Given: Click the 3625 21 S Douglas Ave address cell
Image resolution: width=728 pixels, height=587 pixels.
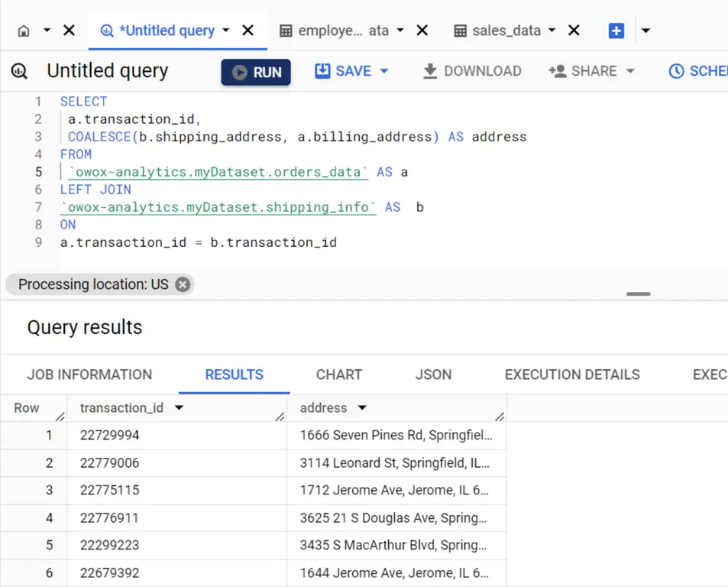Looking at the screenshot, I should (396, 517).
